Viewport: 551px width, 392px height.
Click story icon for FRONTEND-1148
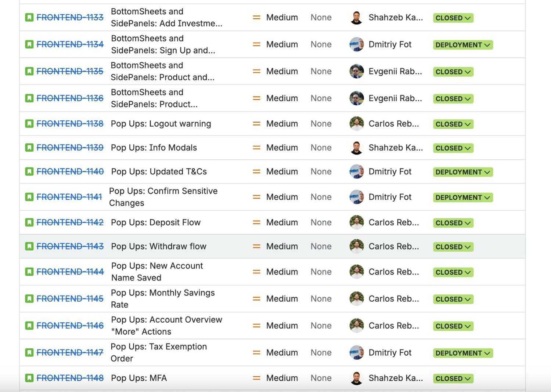pos(29,378)
